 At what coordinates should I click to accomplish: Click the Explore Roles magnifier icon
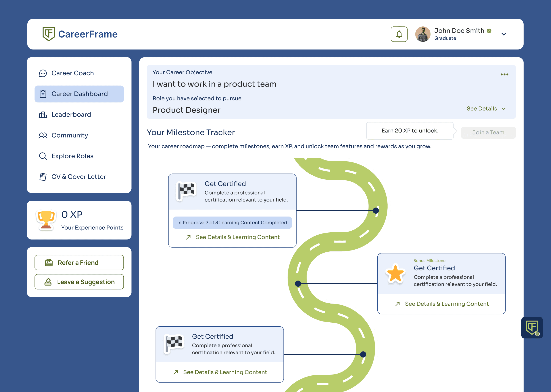pyautogui.click(x=43, y=156)
